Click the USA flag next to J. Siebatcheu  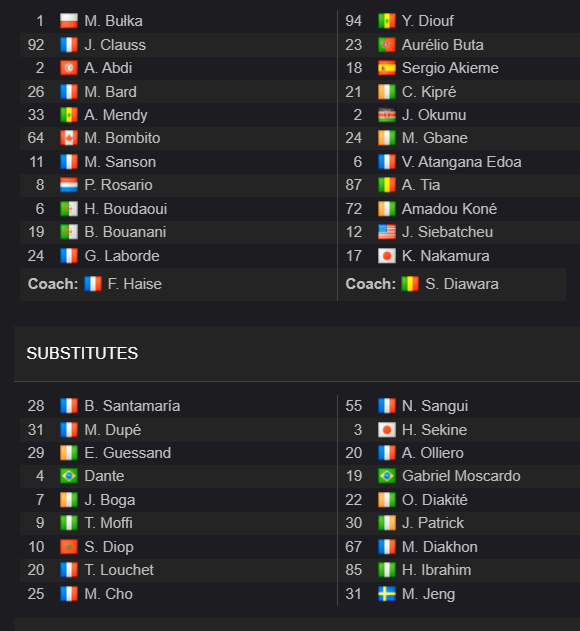click(387, 232)
